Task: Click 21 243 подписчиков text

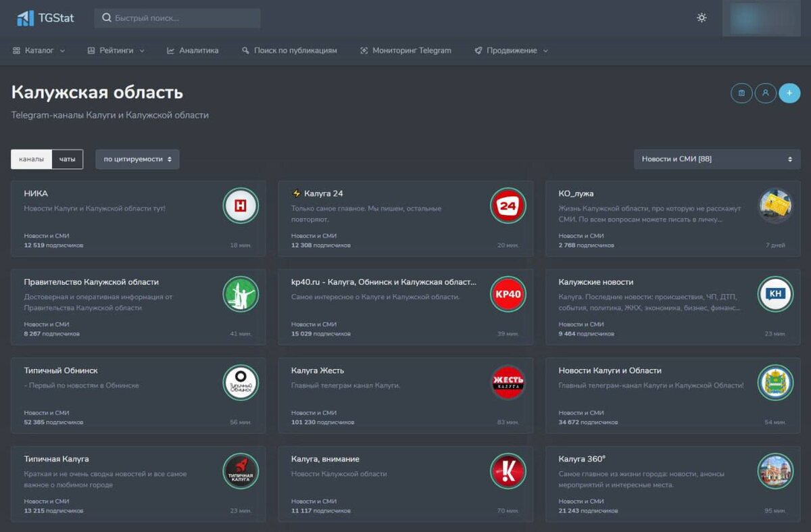Action: pyautogui.click(x=588, y=511)
